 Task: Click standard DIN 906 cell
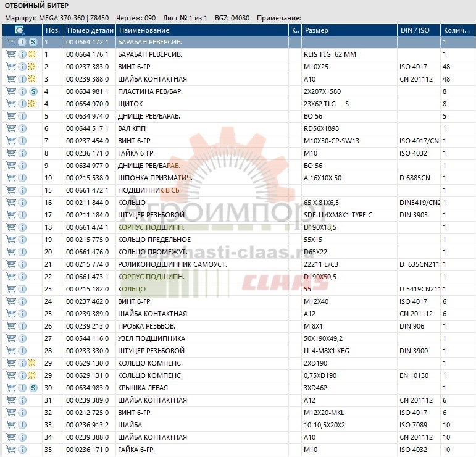[x=412, y=326]
